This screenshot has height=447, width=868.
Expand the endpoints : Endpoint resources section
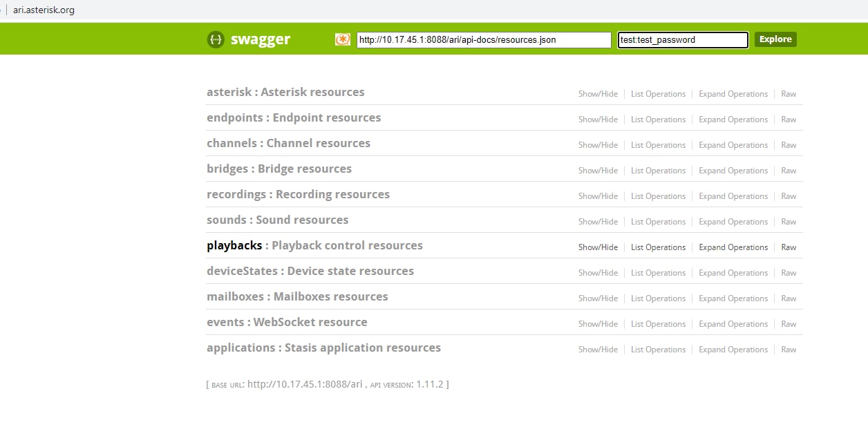[294, 117]
